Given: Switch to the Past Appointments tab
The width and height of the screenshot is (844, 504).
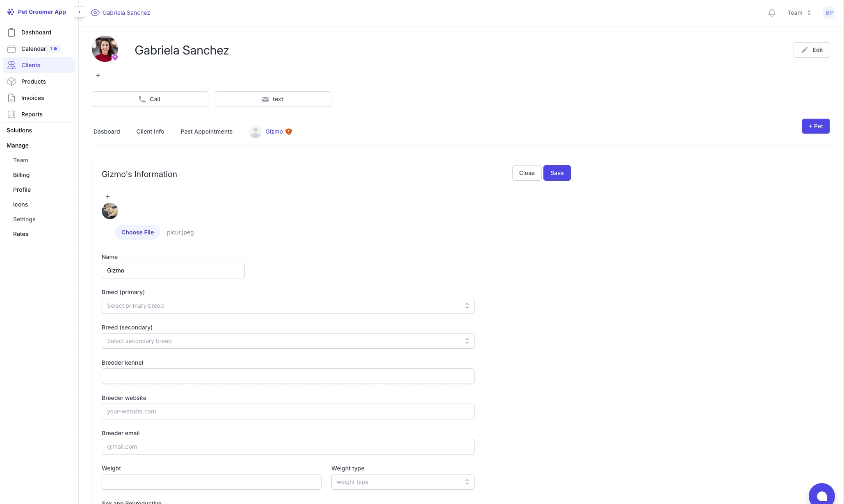Looking at the screenshot, I should tap(207, 132).
